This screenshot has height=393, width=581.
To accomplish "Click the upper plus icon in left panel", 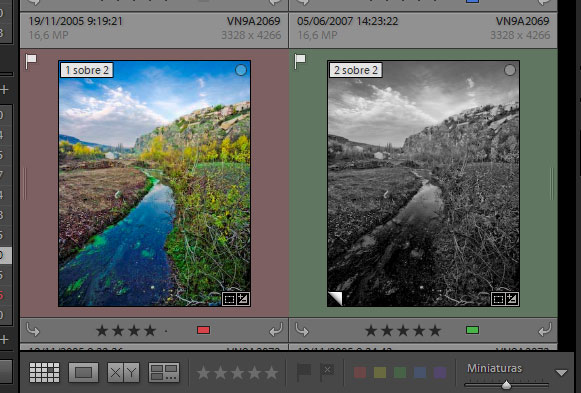I will click(x=4, y=89).
